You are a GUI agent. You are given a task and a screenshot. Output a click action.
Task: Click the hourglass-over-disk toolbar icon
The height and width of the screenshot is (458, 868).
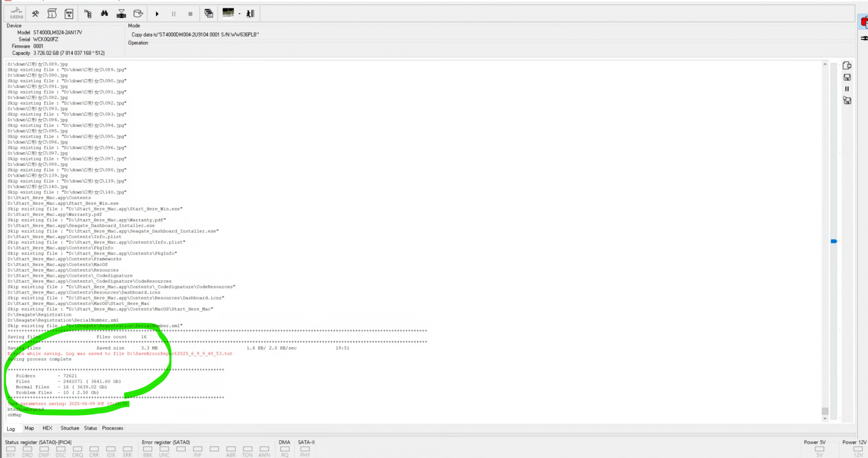[x=121, y=14]
